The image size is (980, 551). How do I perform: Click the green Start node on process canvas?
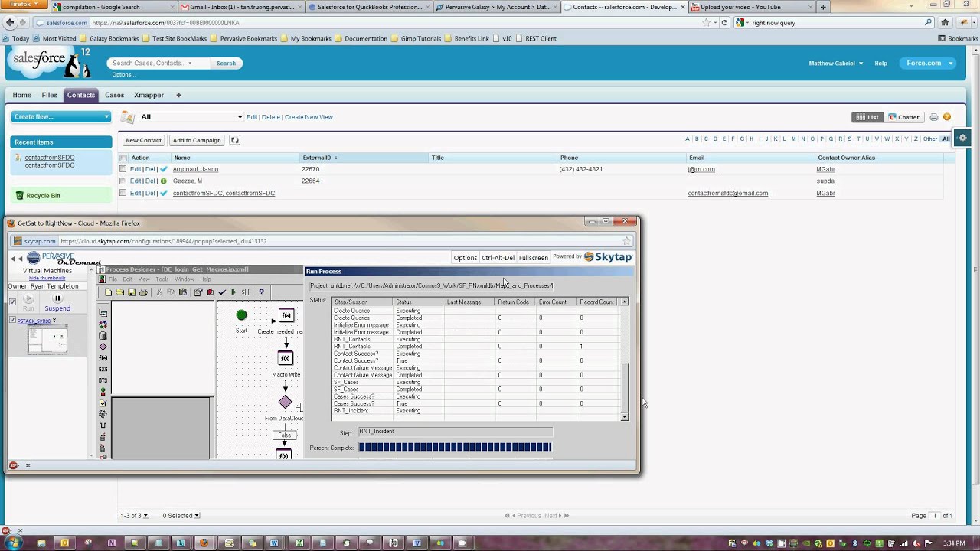coord(241,315)
